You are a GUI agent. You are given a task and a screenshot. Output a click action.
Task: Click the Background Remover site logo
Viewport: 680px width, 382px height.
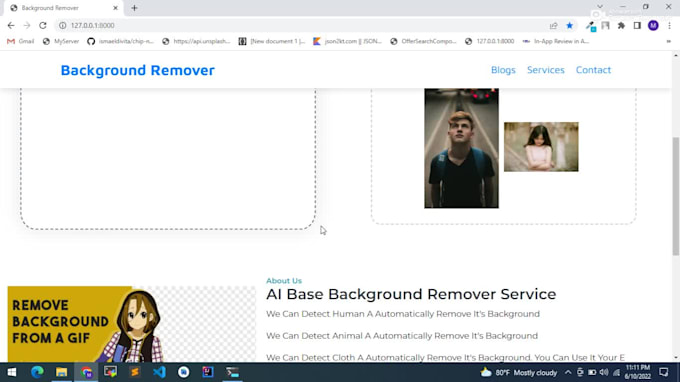pyautogui.click(x=137, y=70)
